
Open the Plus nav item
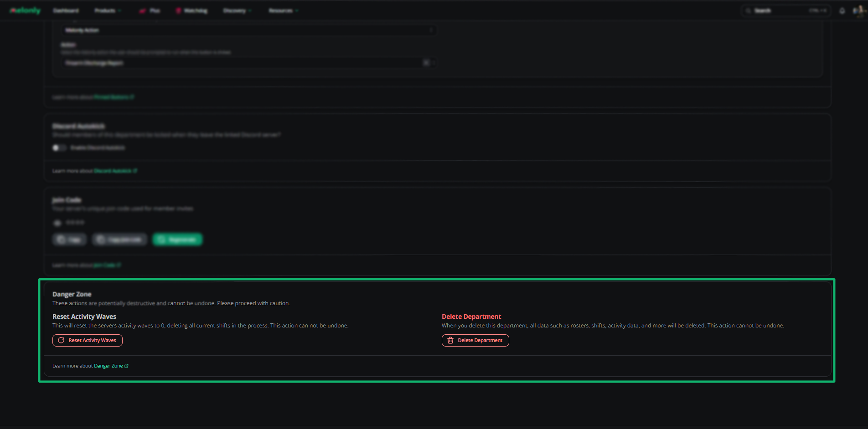[150, 10]
